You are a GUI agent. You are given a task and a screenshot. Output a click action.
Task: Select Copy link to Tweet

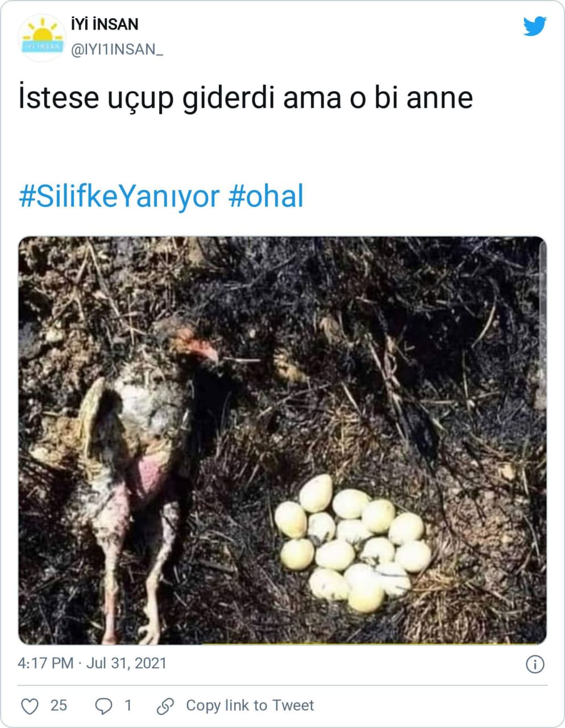click(x=250, y=706)
